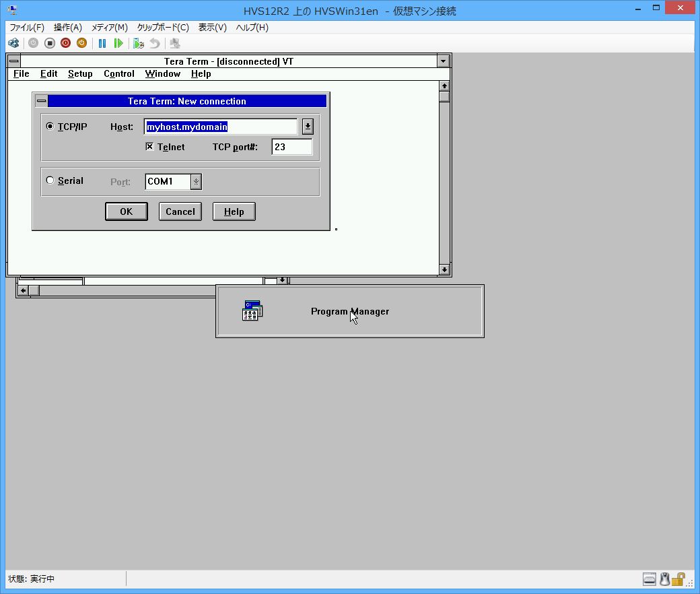Screen dimensions: 700x594
Task: Click the Program Manager label
Action: click(x=349, y=311)
